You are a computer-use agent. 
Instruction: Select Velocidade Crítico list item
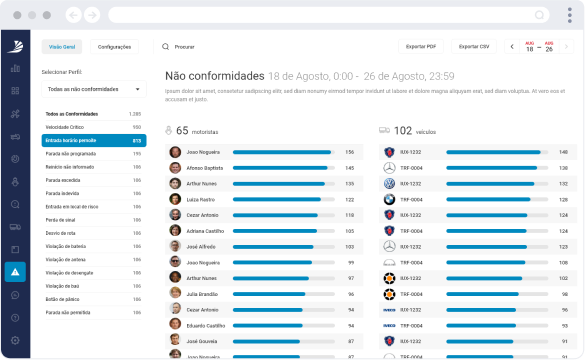point(94,127)
